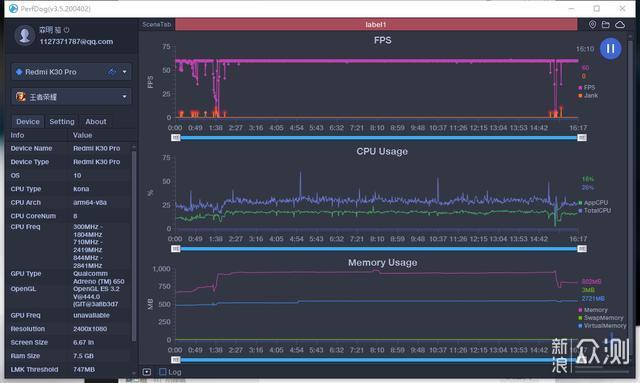The width and height of the screenshot is (640, 383).
Task: Click the screen record icon at bottom left
Action: (147, 372)
